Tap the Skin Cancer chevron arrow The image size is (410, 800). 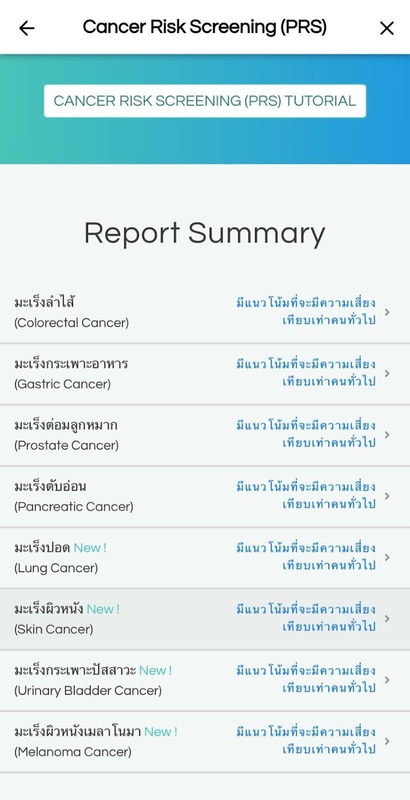(x=387, y=618)
